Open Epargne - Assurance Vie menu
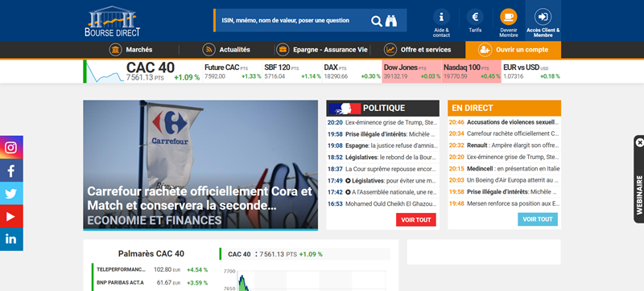 coord(322,50)
